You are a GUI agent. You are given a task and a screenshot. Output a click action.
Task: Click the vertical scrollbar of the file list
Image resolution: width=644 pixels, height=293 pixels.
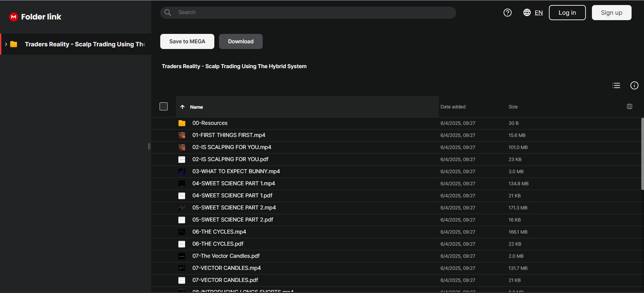pyautogui.click(x=642, y=154)
